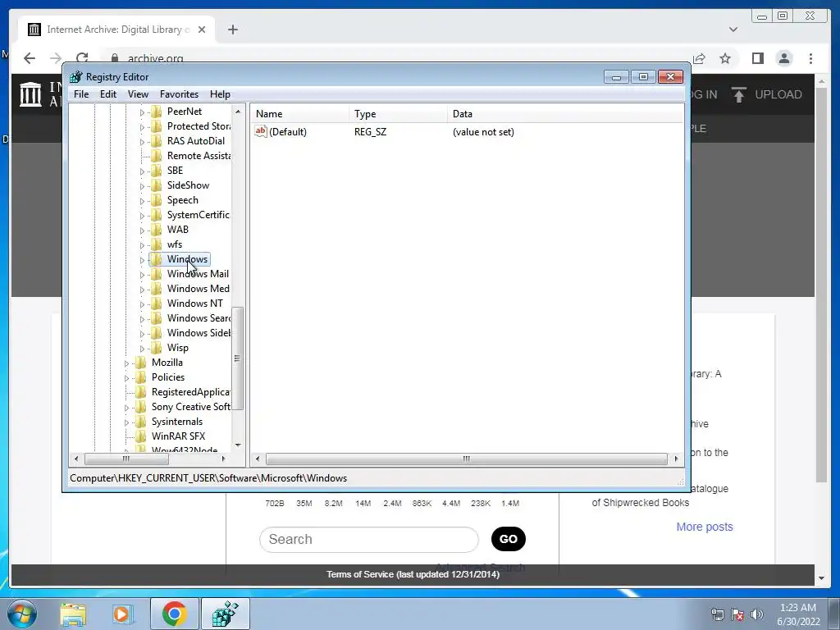Go back in Chrome browser
The width and height of the screenshot is (840, 630).
[30, 58]
